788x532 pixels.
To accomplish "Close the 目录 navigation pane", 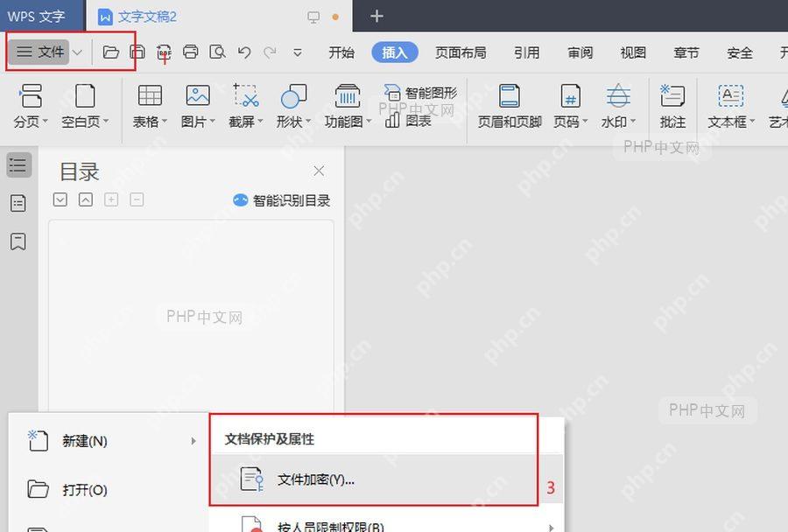I will coord(319,171).
